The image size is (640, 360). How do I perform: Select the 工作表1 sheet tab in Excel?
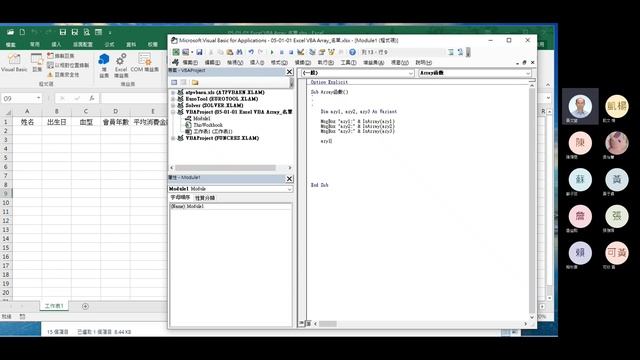pos(54,306)
